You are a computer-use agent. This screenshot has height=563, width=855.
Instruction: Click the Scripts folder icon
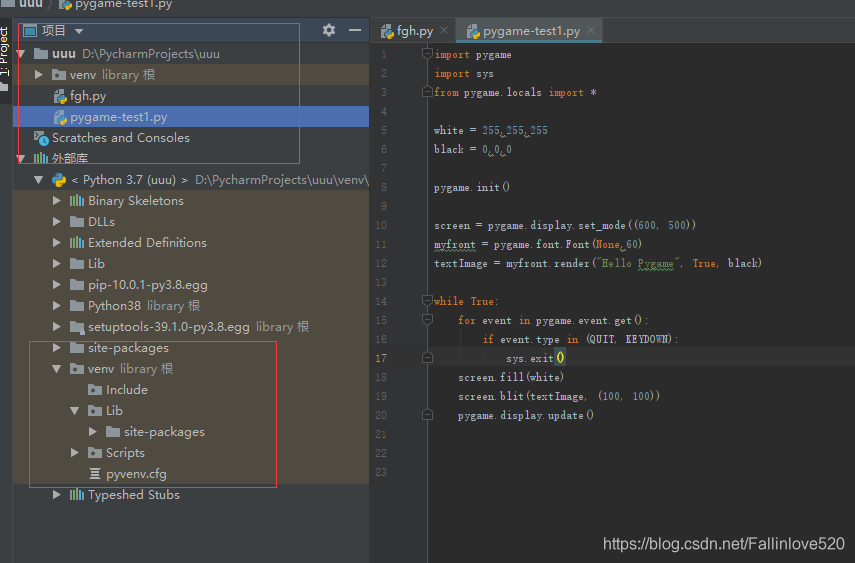click(95, 453)
